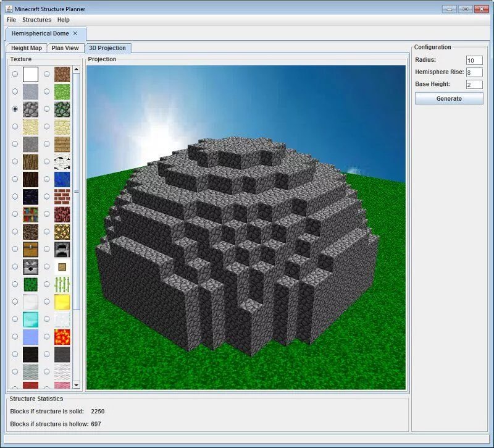Open the Structures menu
Viewport: 494px width, 448px height.
pos(37,20)
